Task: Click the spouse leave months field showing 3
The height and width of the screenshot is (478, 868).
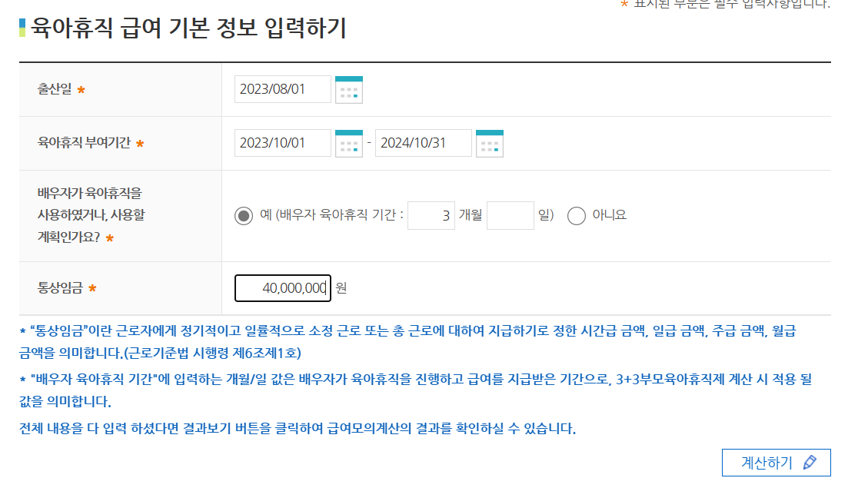Action: (x=430, y=214)
